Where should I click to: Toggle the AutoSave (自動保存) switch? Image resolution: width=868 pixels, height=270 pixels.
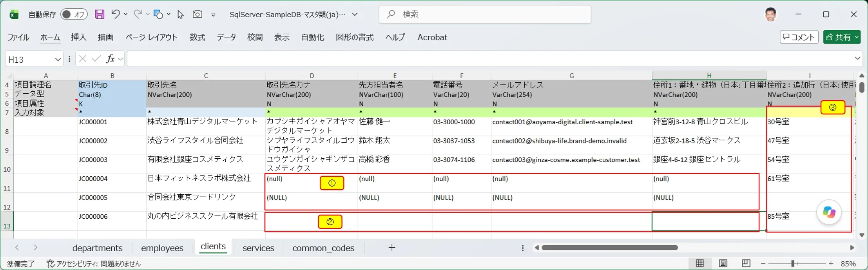74,14
